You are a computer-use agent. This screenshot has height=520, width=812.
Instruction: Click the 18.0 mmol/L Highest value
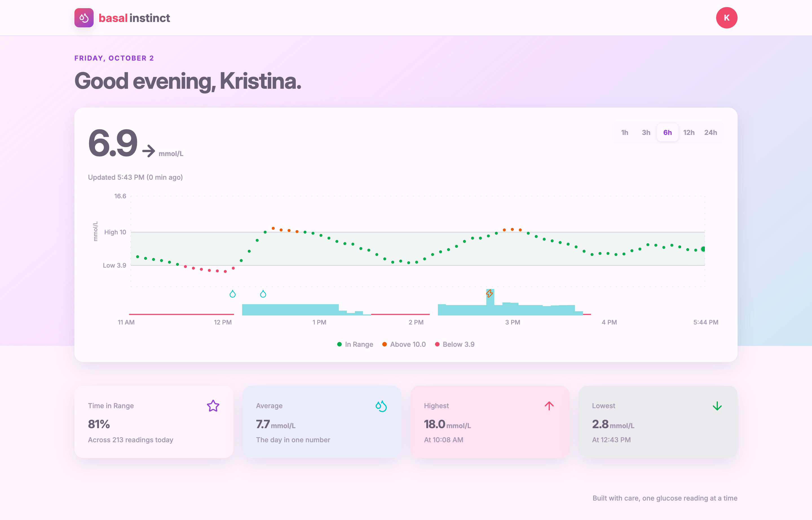[x=447, y=425]
